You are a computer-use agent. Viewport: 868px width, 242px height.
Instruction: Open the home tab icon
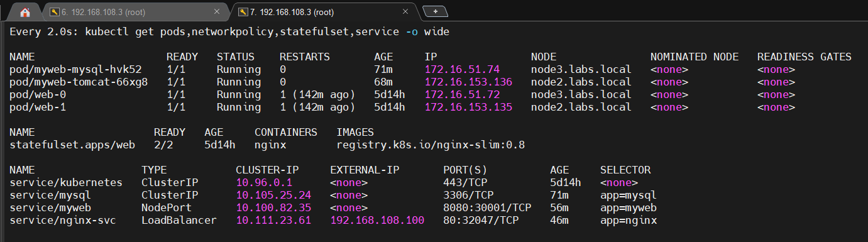pos(25,12)
